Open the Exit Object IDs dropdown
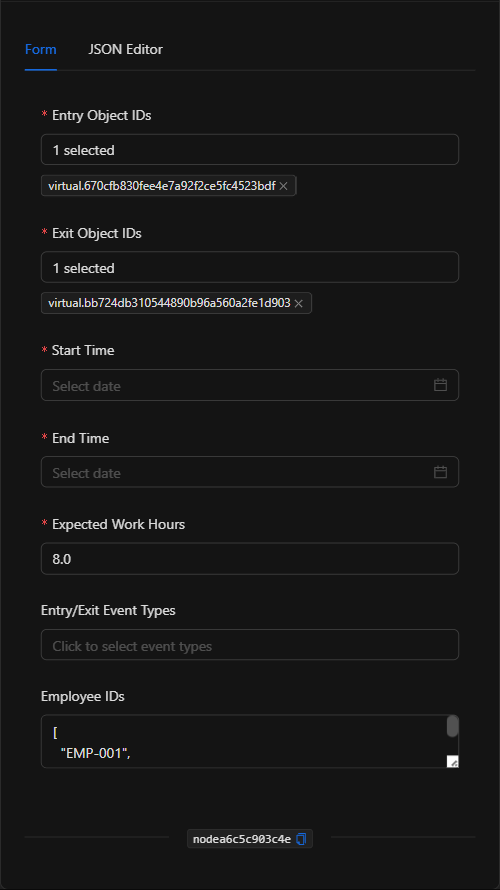 coord(250,267)
